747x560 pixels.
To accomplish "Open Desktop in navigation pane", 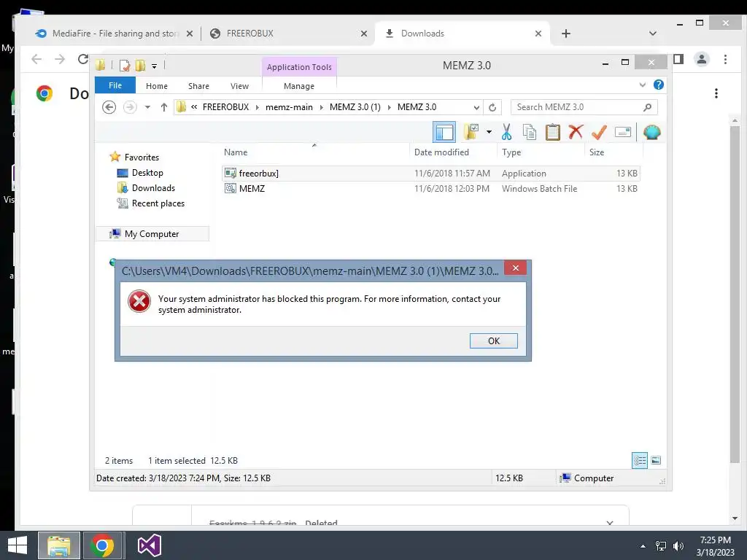I will 147,173.
